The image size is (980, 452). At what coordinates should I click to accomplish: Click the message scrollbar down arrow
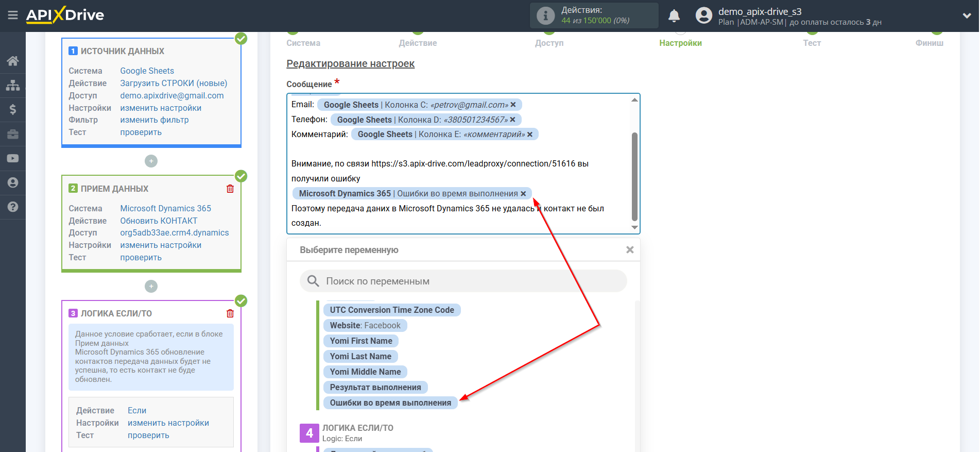tap(634, 227)
